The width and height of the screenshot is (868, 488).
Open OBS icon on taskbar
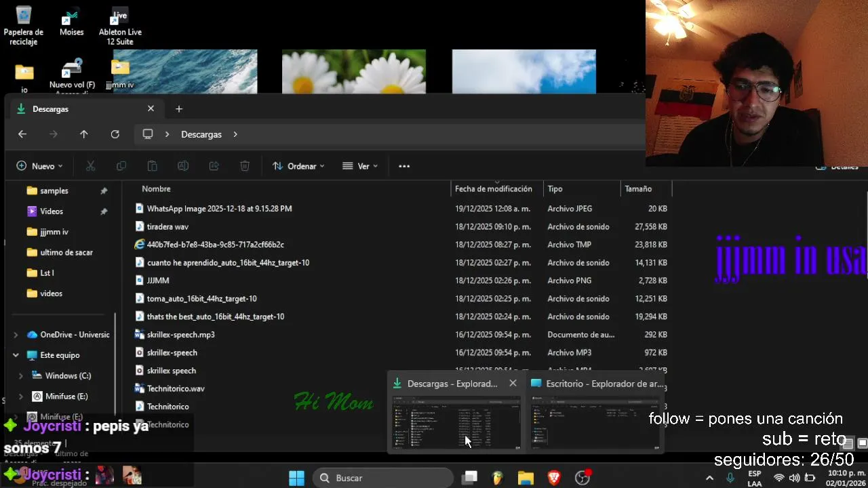pyautogui.click(x=583, y=478)
